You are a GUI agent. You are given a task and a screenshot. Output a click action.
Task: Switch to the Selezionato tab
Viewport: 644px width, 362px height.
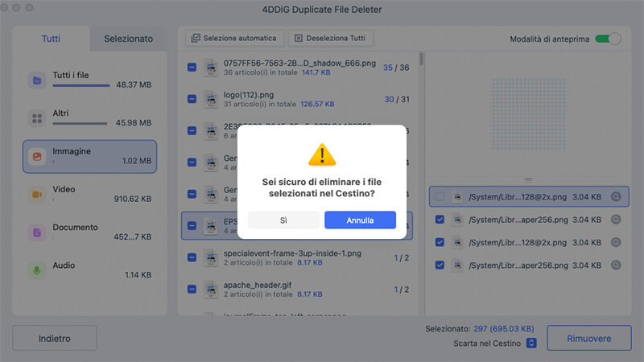tap(128, 39)
